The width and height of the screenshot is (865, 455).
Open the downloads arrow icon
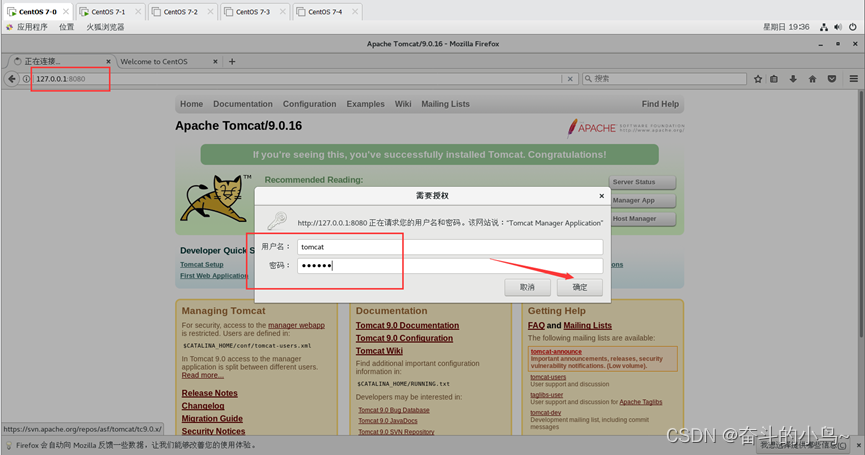coord(793,78)
